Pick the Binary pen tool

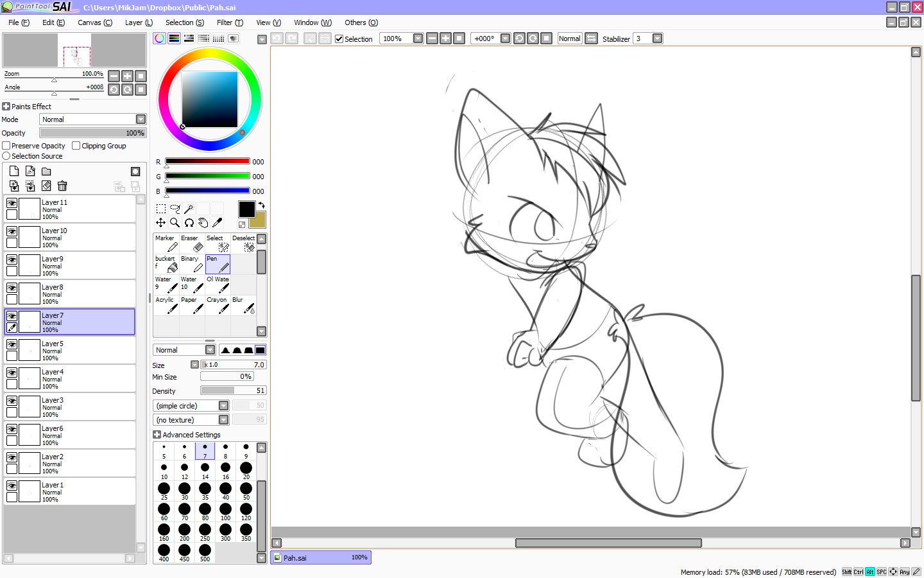(x=192, y=265)
